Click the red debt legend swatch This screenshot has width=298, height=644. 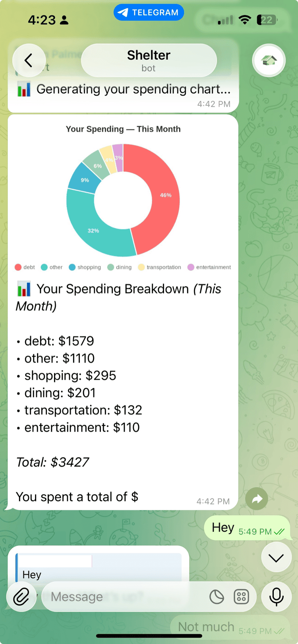tap(18, 267)
